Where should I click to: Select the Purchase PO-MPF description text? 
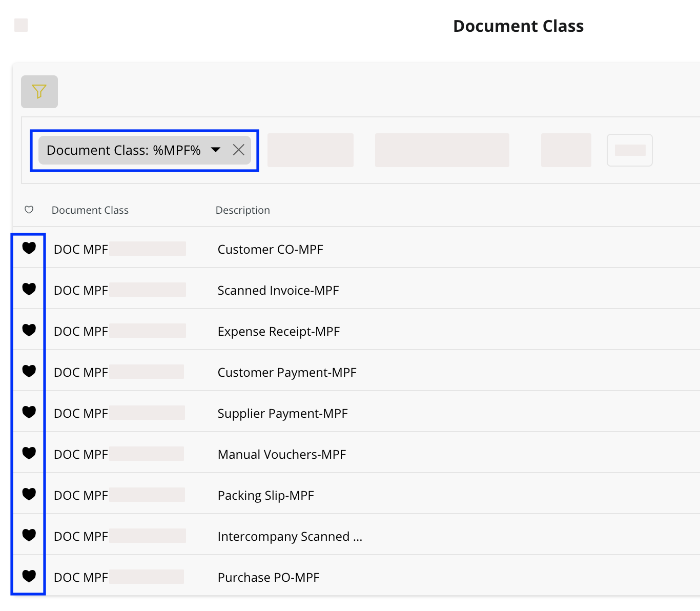[268, 578]
